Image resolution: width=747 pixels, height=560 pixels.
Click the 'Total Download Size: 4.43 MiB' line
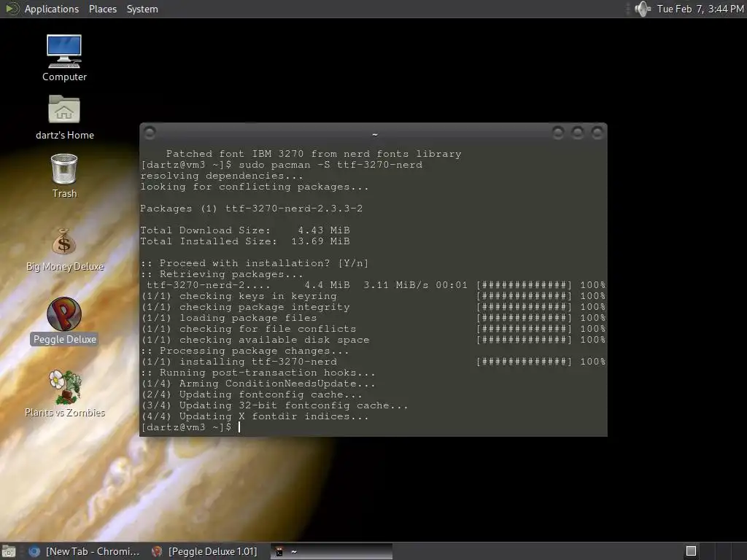pyautogui.click(x=245, y=230)
